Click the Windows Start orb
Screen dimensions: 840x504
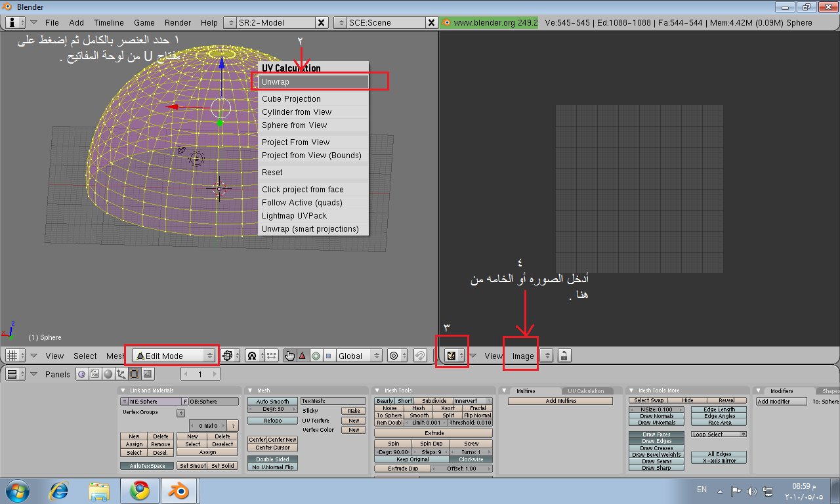17,490
